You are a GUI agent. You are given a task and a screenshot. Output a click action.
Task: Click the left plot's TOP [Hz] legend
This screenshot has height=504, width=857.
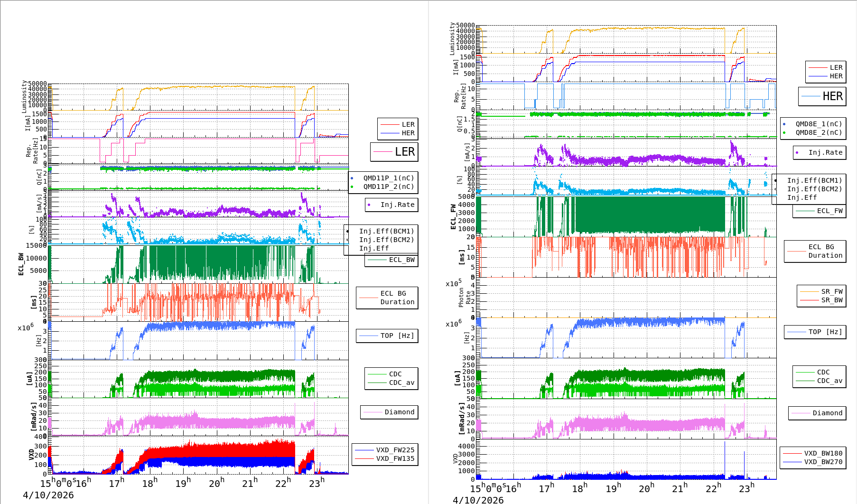click(387, 336)
